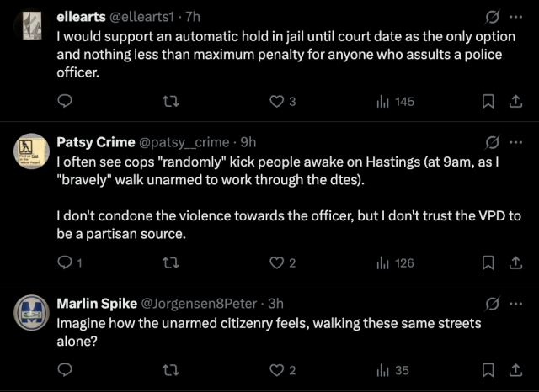Open @Jorgensen8Peter handle link
This screenshot has width=539, height=392.
199,304
